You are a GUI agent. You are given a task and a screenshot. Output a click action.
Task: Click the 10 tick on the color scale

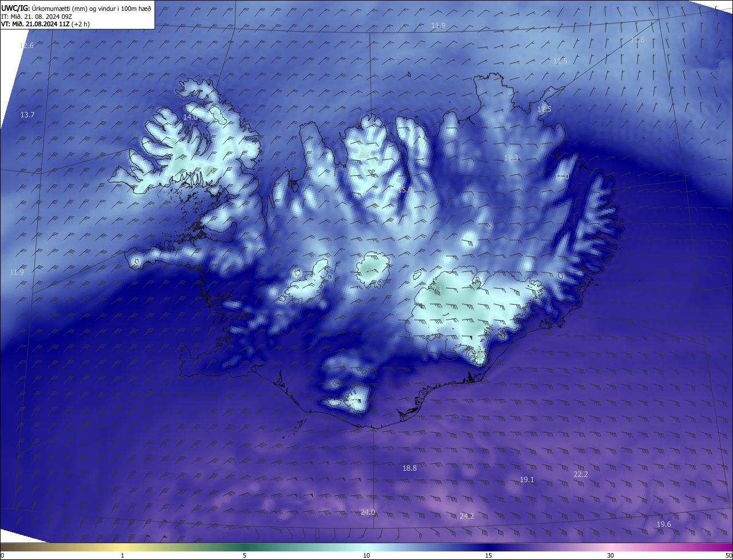click(366, 555)
